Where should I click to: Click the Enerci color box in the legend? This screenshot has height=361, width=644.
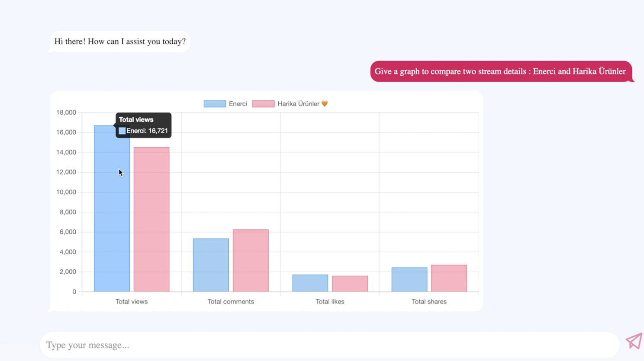coord(214,103)
